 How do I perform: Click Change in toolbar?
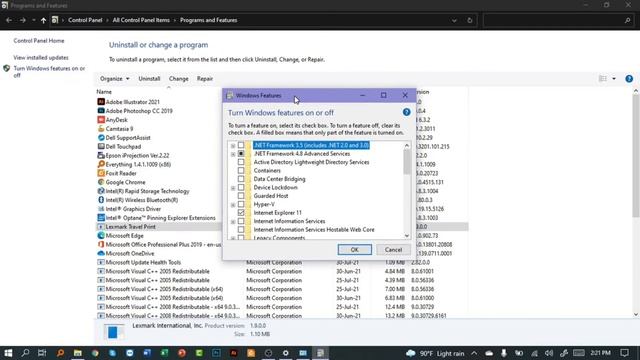click(178, 78)
